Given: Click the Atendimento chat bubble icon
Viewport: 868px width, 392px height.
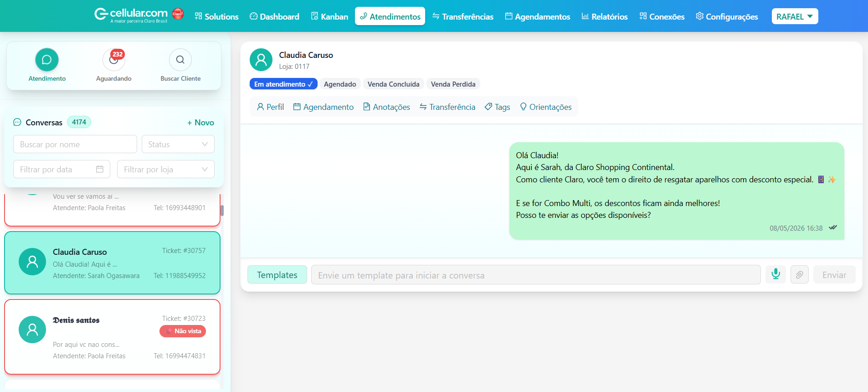Looking at the screenshot, I should point(47,60).
